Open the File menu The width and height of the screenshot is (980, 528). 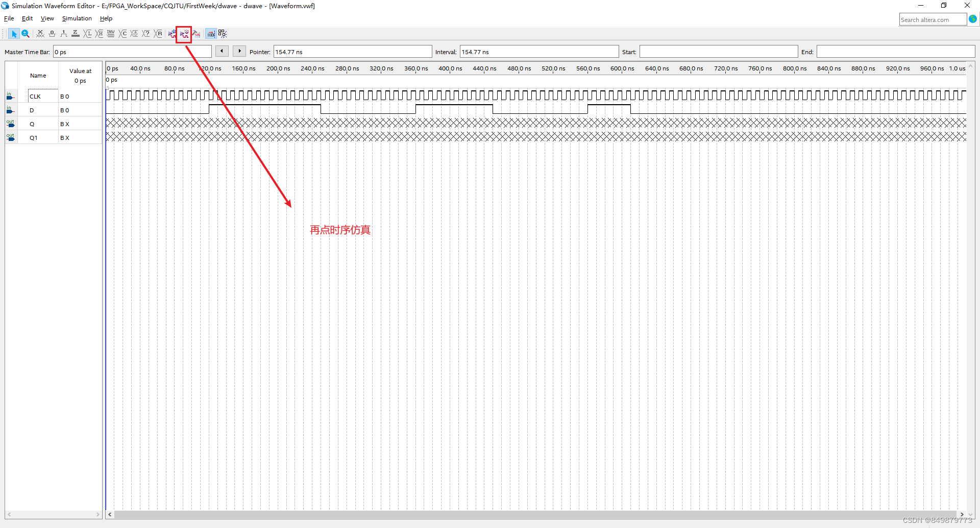click(9, 18)
